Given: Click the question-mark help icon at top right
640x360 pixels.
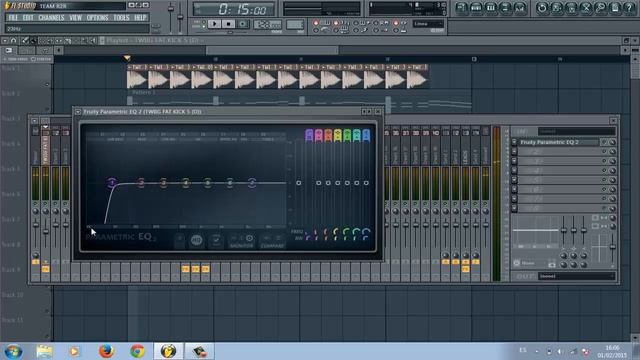Looking at the screenshot, I should [x=629, y=8].
